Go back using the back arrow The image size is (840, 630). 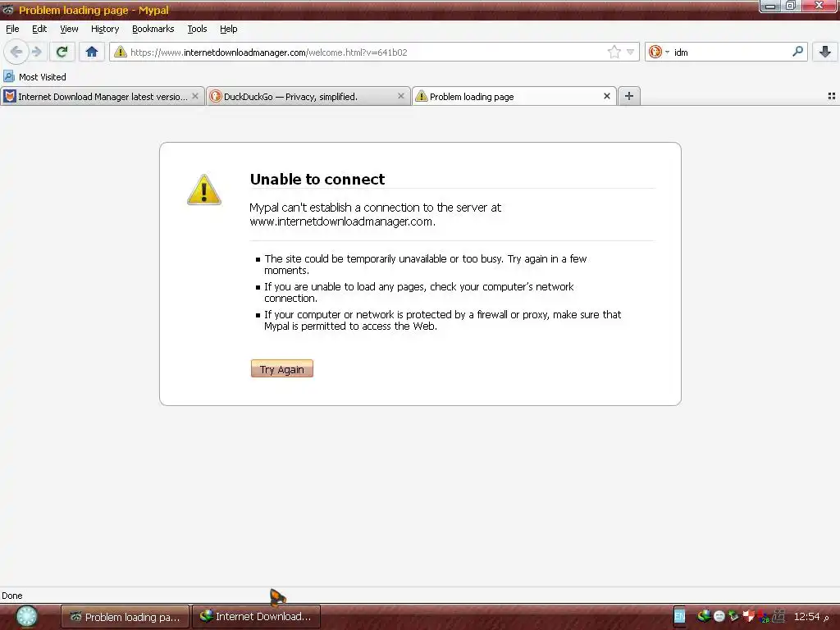16,52
